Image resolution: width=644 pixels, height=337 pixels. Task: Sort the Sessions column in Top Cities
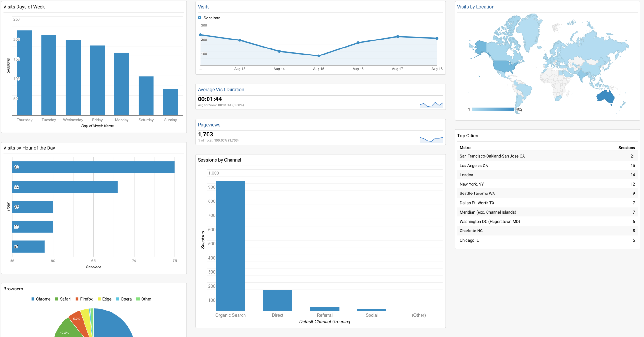(x=626, y=148)
